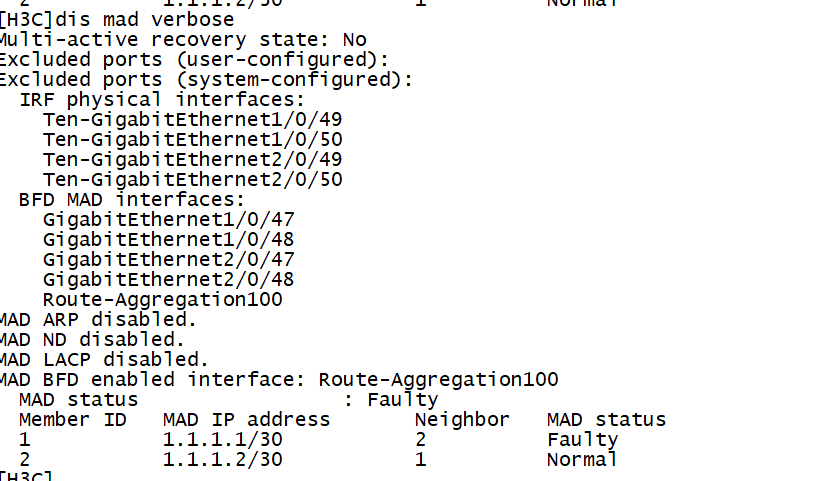
Task: Click the "MAD ARP disabled" line
Action: click(98, 320)
